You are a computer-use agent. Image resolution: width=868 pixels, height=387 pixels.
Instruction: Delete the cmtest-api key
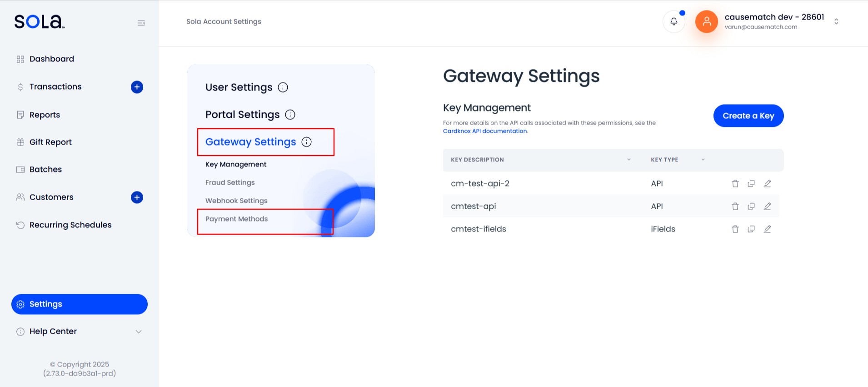point(735,206)
